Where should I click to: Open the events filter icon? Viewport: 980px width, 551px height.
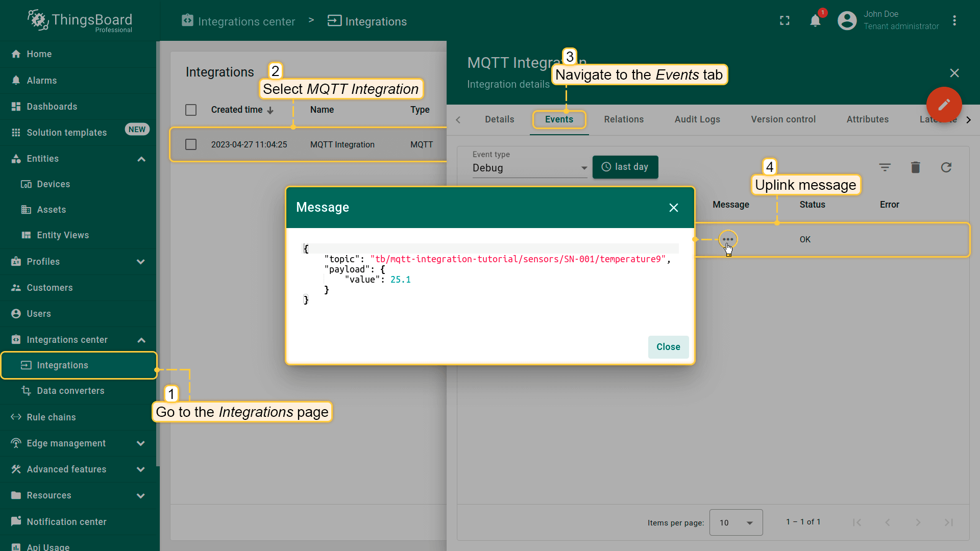(885, 167)
